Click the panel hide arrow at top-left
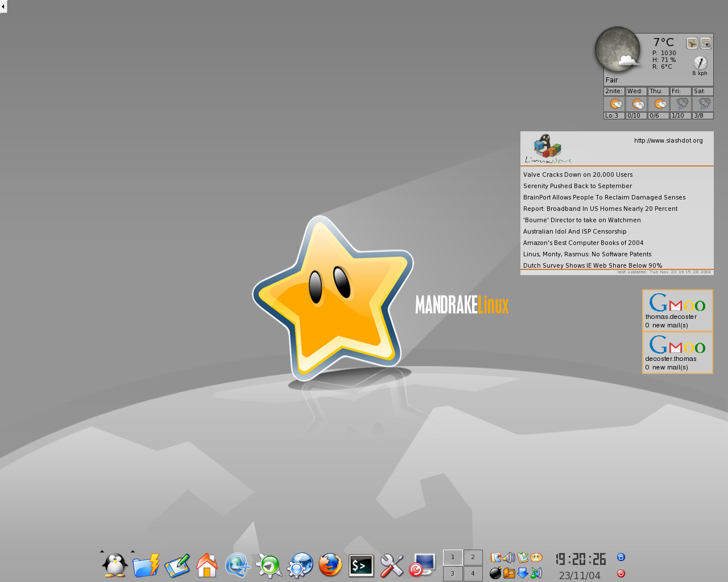Viewport: 728px width, 582px height. (x=3, y=7)
